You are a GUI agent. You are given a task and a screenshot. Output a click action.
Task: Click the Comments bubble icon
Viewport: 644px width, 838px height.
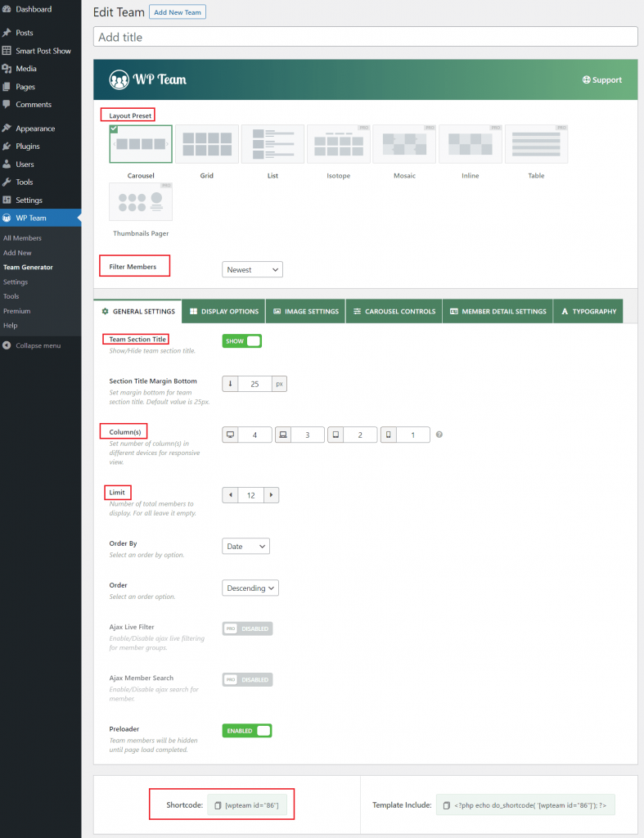click(7, 104)
